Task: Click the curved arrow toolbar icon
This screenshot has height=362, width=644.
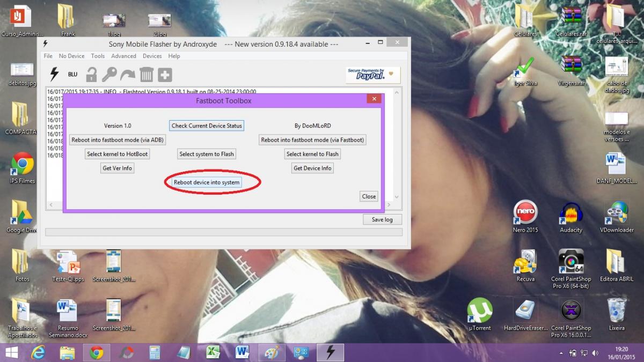Action: [128, 74]
